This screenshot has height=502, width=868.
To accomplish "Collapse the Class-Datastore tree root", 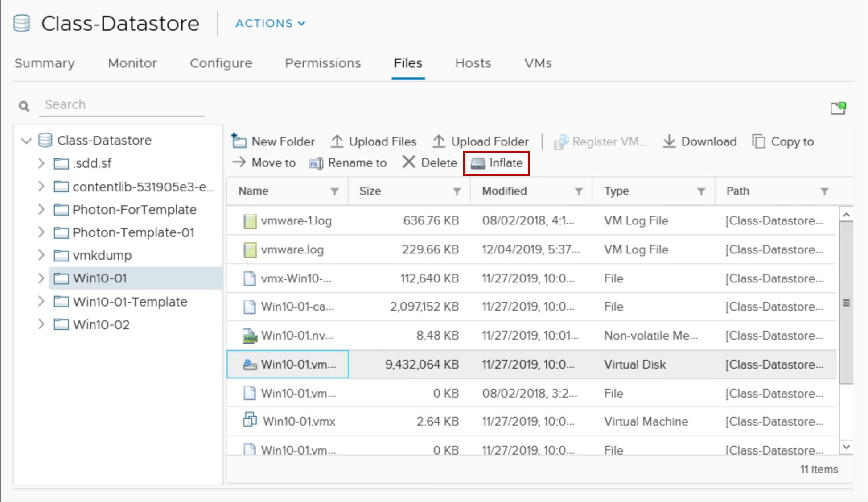I will (x=27, y=141).
